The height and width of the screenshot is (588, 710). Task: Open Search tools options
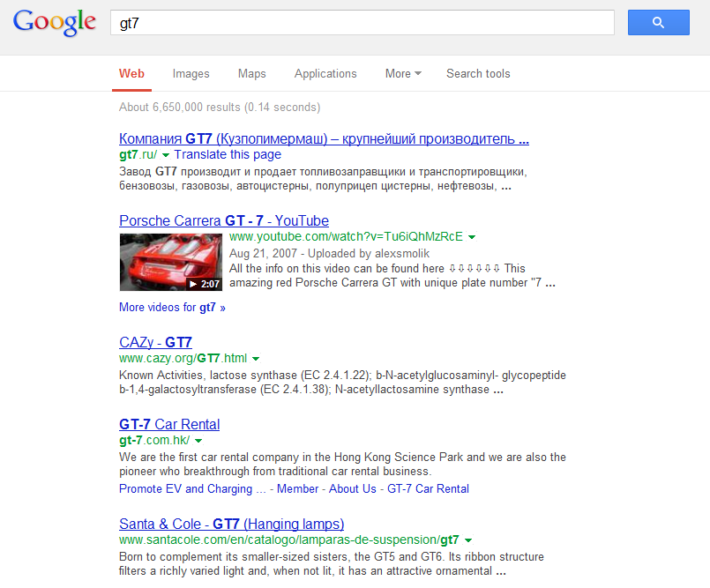(x=478, y=73)
